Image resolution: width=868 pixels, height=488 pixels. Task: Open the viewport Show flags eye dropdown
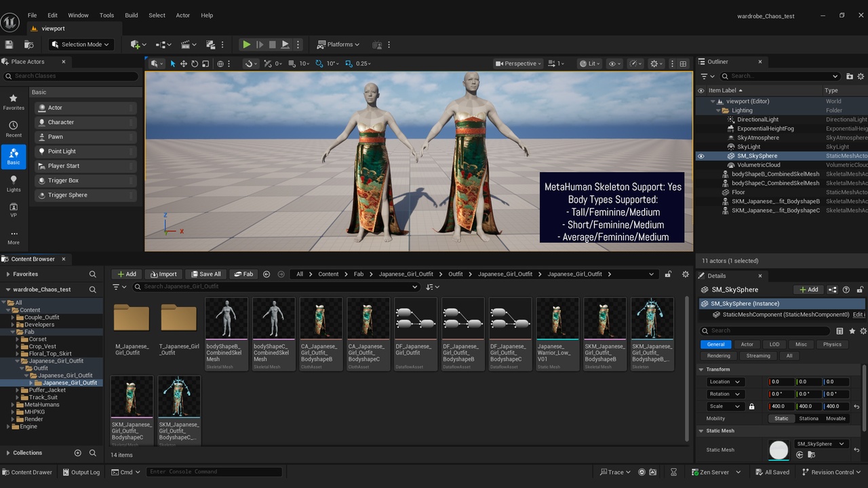tap(614, 64)
